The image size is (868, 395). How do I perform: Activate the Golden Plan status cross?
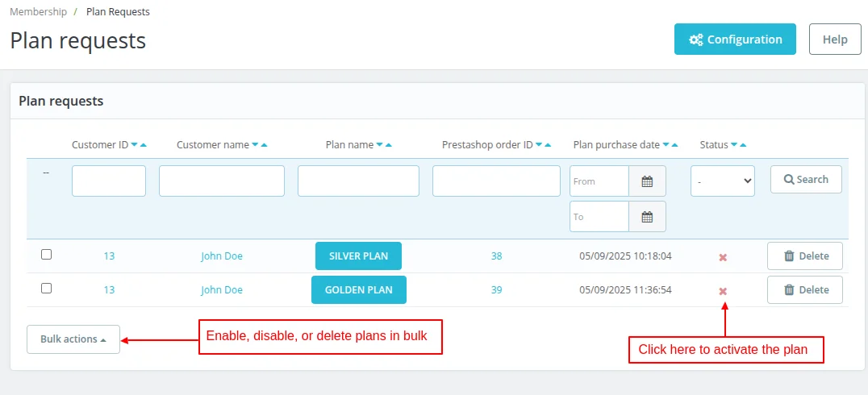(x=723, y=291)
